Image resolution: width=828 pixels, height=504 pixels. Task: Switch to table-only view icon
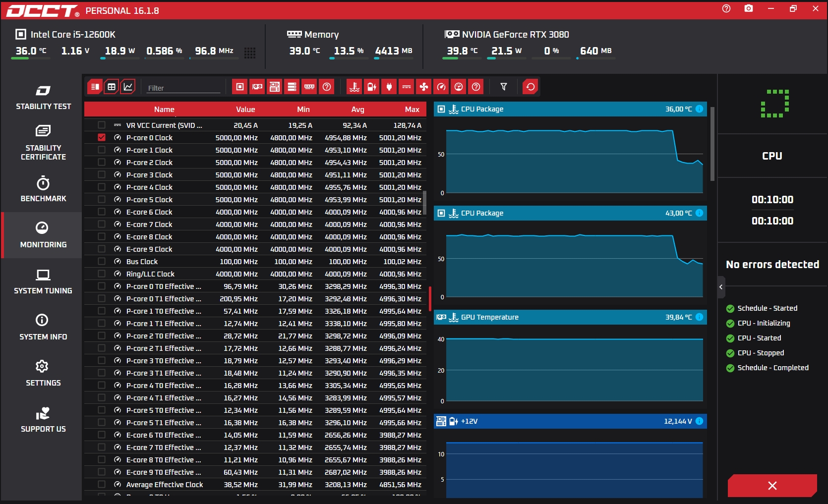112,87
